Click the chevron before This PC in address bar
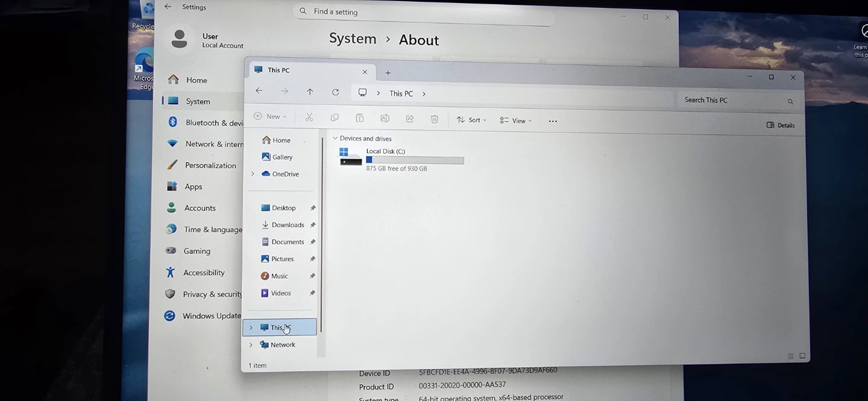The width and height of the screenshot is (868, 401). [x=379, y=93]
